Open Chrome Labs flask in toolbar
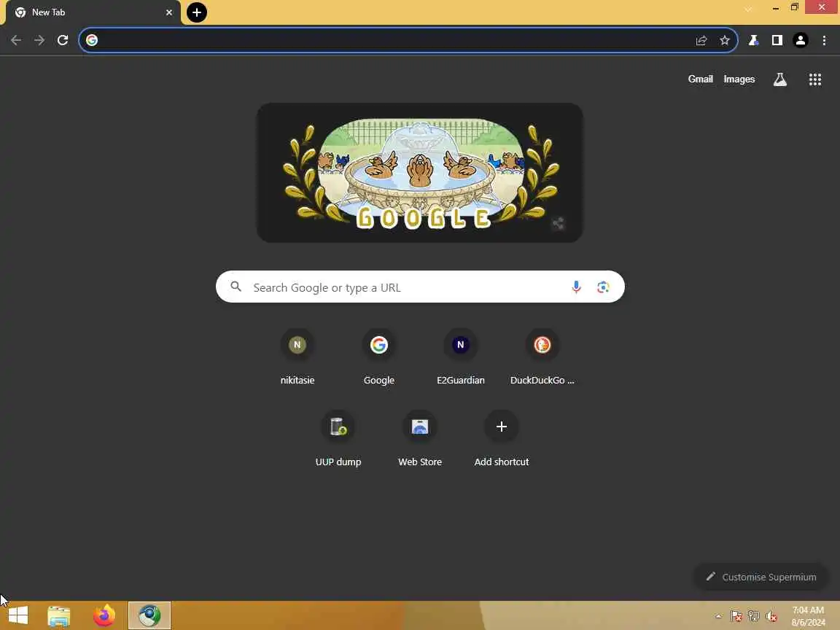Viewport: 840px width, 630px height. pyautogui.click(x=753, y=40)
